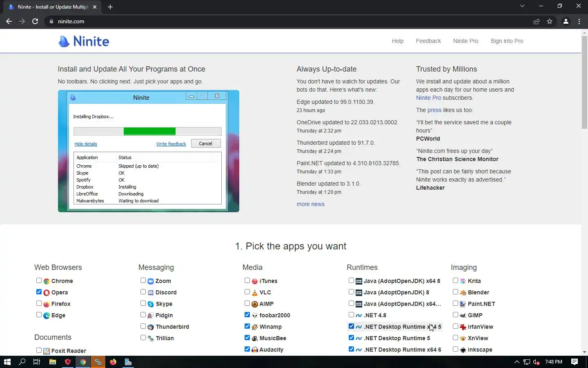Click the 'more news' link

click(x=310, y=204)
